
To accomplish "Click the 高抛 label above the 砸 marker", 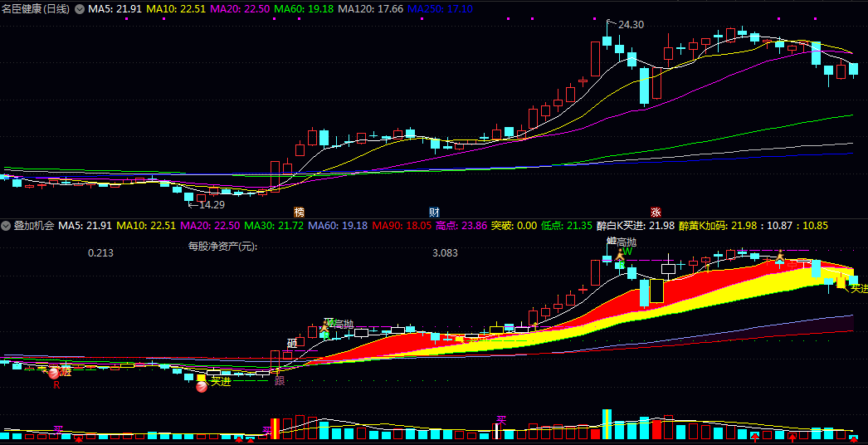I will (344, 324).
